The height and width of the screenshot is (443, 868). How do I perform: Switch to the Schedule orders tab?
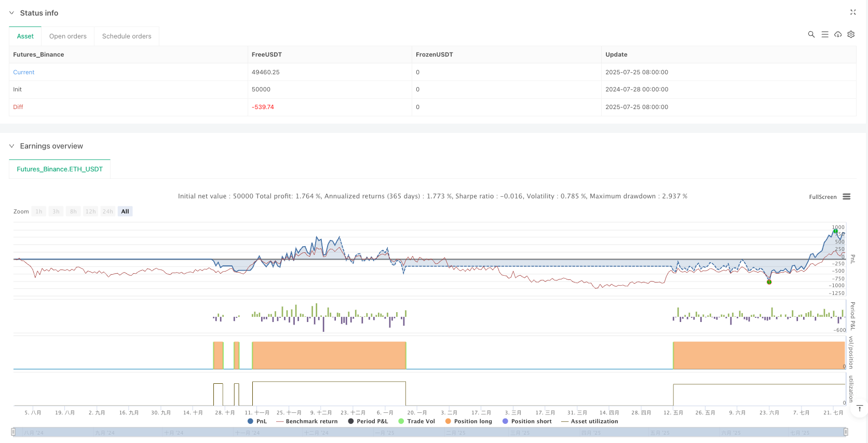pos(127,36)
